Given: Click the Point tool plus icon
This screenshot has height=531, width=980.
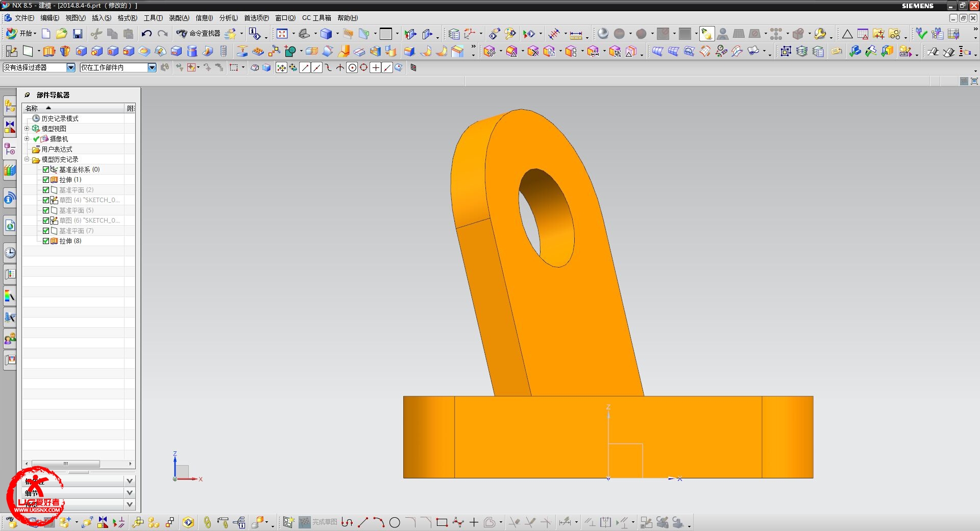Looking at the screenshot, I should tap(474, 522).
